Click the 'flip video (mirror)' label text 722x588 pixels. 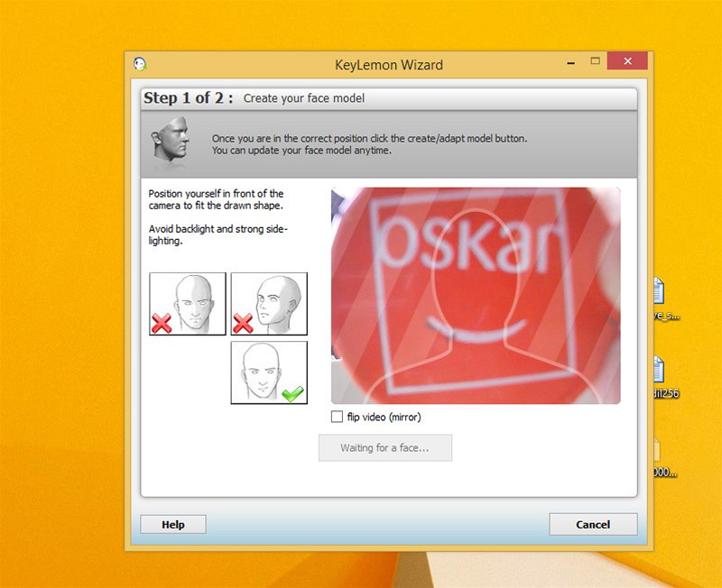pos(384,417)
